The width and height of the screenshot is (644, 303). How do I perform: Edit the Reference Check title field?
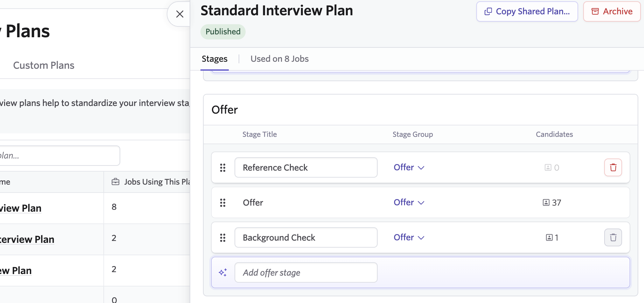(x=306, y=167)
